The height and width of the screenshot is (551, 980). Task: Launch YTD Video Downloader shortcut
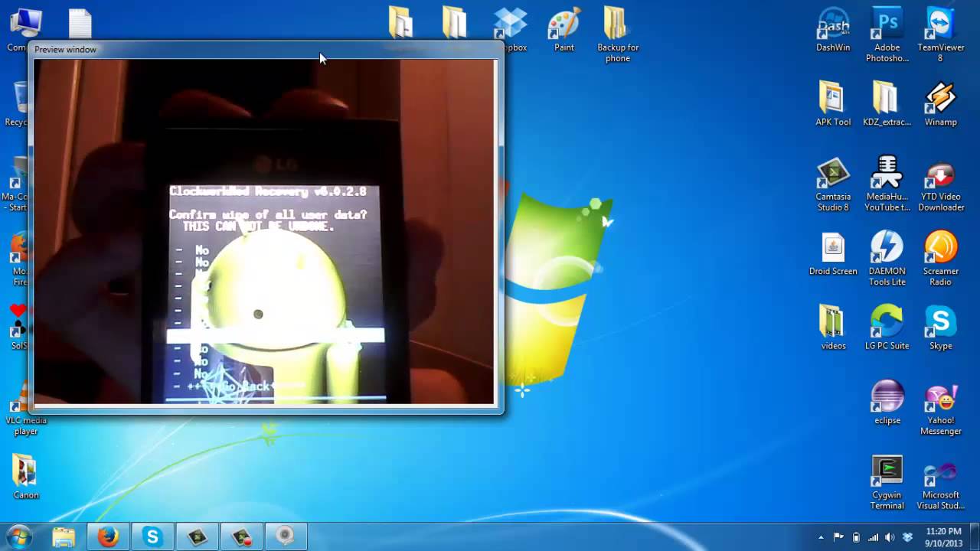click(940, 185)
